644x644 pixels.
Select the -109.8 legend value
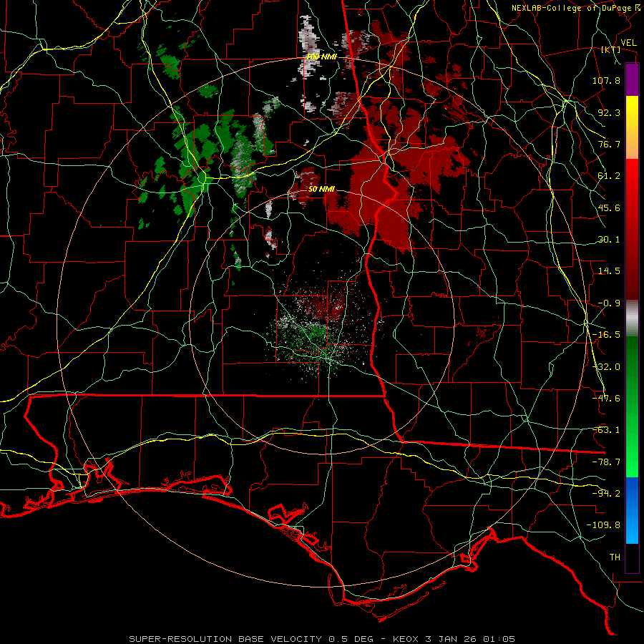tap(603, 525)
